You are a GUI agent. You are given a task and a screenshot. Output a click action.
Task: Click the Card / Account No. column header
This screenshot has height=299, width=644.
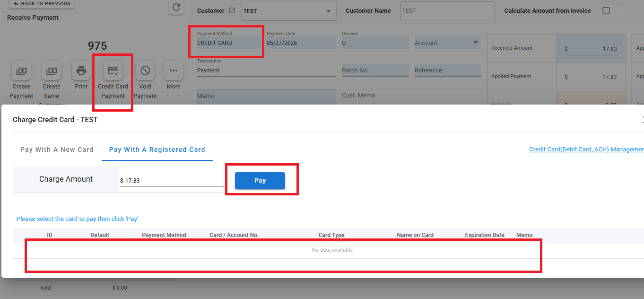point(234,235)
